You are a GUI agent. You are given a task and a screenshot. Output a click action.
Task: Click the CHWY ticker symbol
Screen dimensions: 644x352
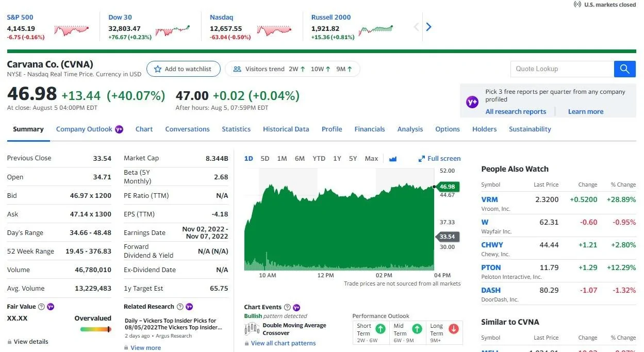(x=492, y=245)
